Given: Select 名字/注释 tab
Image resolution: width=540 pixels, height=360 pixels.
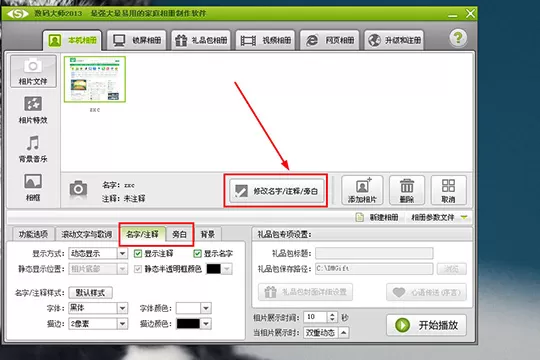Looking at the screenshot, I should click(x=142, y=234).
